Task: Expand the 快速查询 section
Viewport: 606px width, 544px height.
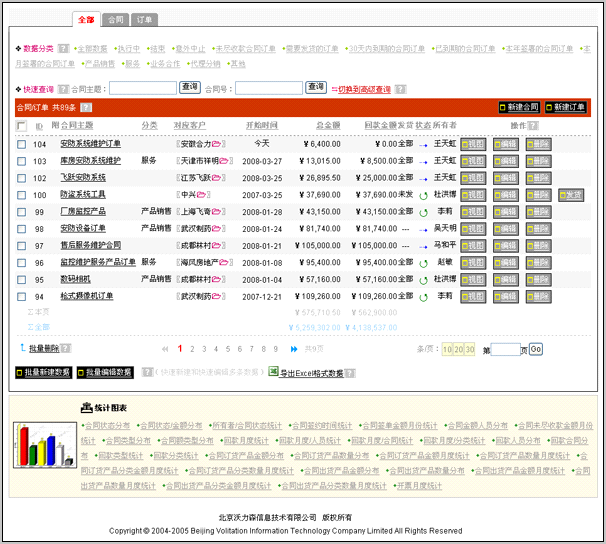Action: (x=18, y=88)
